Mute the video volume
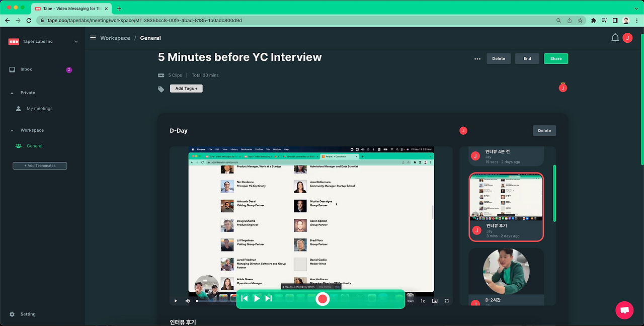 (x=188, y=301)
